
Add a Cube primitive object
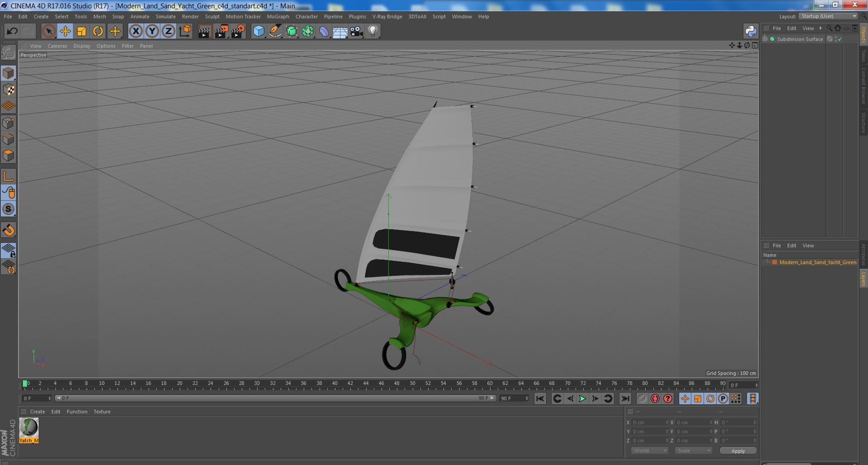(259, 31)
